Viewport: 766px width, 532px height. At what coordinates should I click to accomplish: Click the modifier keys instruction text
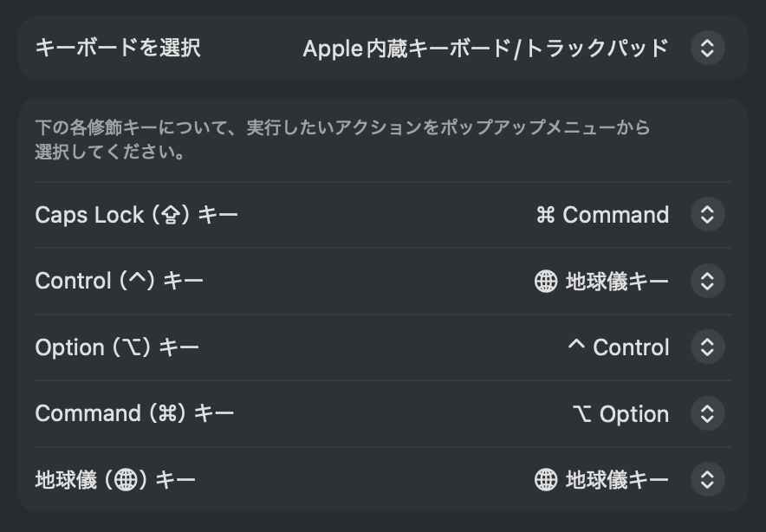click(x=342, y=139)
